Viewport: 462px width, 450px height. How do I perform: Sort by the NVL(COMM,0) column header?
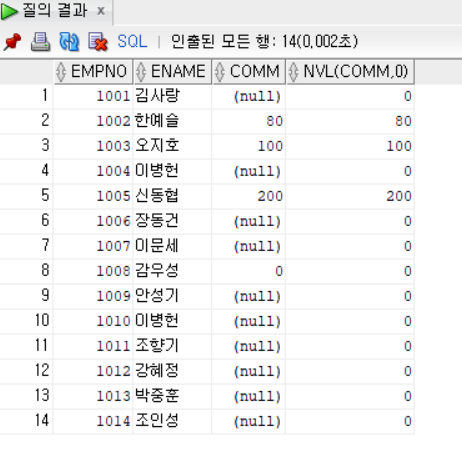350,71
